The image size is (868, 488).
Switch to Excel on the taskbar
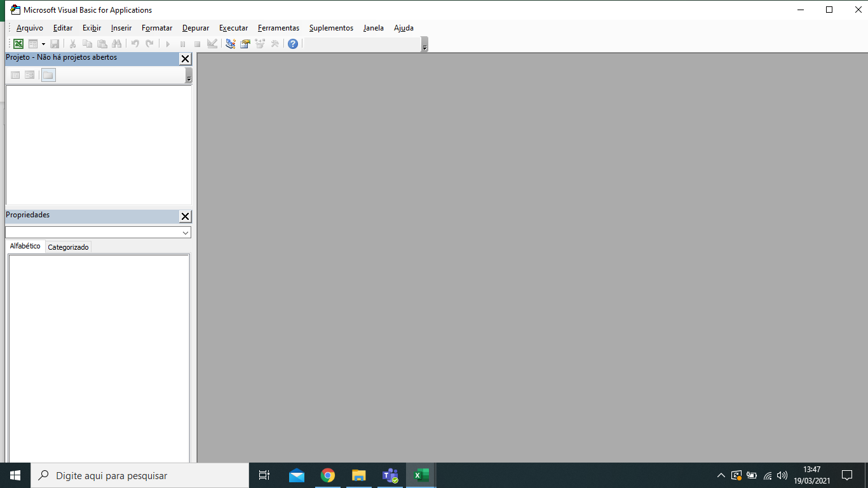[421, 475]
